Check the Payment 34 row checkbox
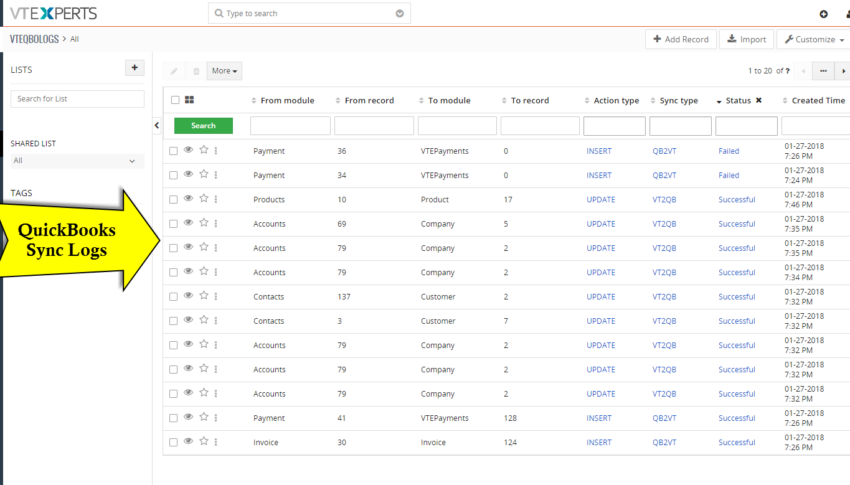This screenshot has width=850, height=485. (173, 176)
